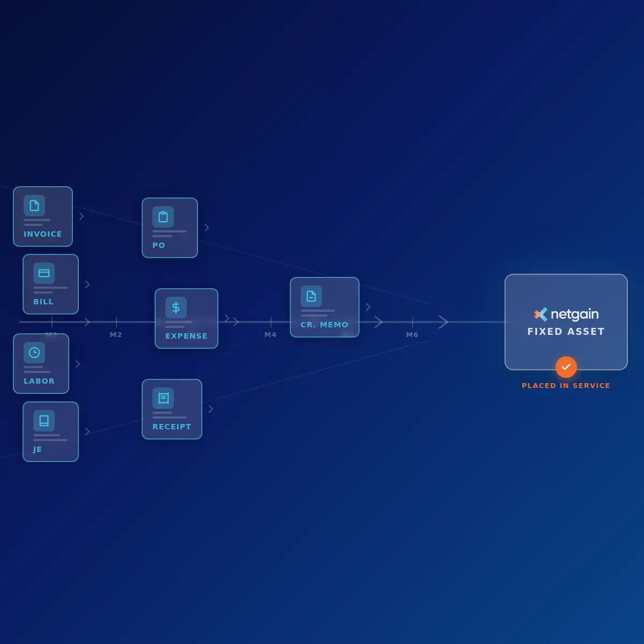Click the "EXPENSE" label text

point(186,336)
